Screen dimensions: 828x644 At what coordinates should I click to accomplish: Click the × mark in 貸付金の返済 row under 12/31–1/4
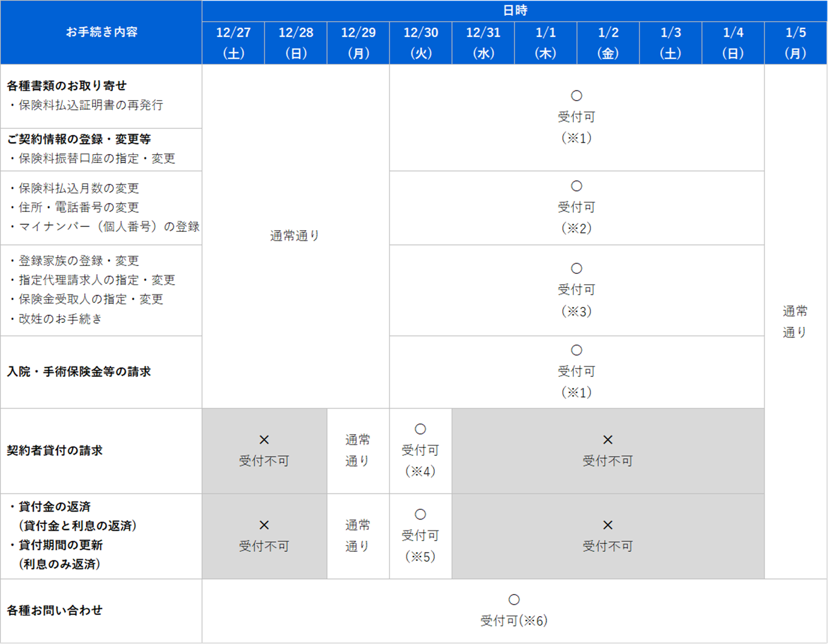pos(608,525)
